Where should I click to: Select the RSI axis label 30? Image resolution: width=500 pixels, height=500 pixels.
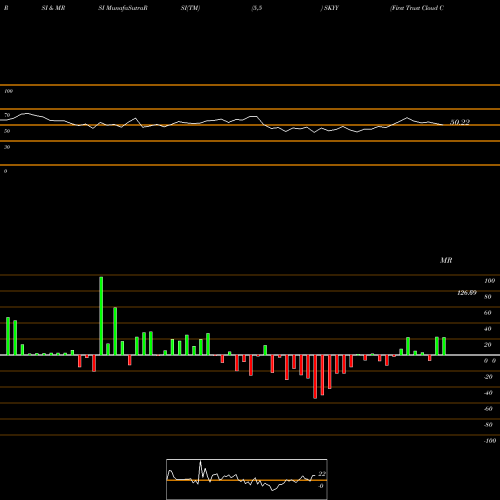(7, 147)
